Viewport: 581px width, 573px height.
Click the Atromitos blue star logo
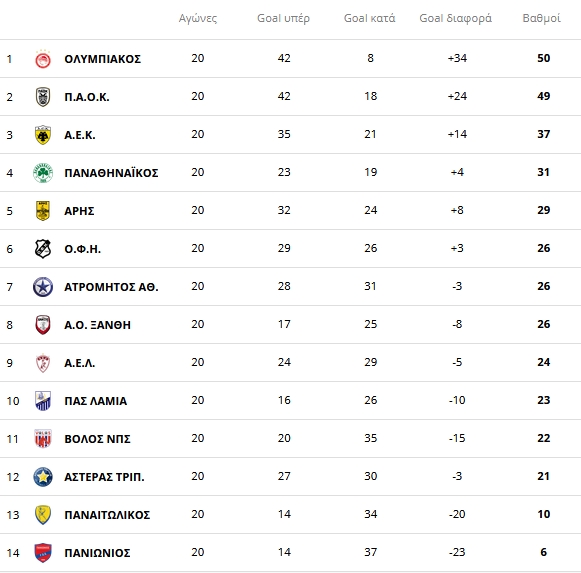click(43, 287)
